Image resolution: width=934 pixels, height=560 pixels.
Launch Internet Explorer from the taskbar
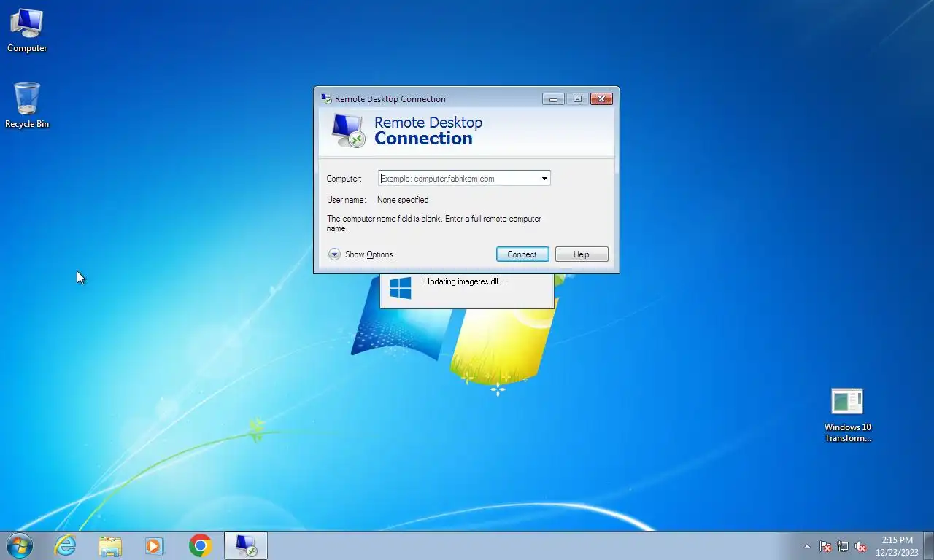(x=66, y=545)
